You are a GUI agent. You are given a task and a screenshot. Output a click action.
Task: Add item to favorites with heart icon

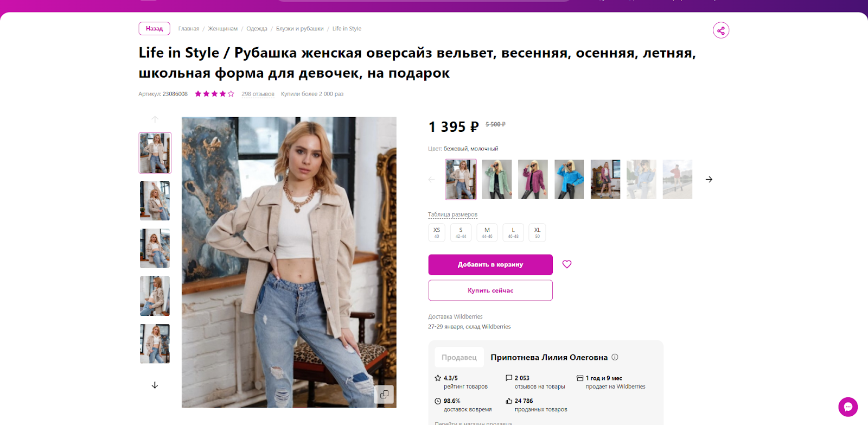pos(567,264)
